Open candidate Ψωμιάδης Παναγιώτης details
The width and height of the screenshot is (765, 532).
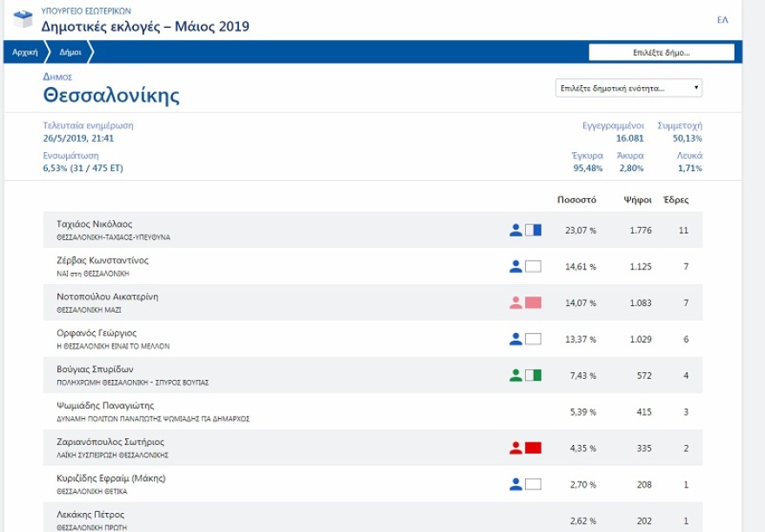pyautogui.click(x=105, y=405)
